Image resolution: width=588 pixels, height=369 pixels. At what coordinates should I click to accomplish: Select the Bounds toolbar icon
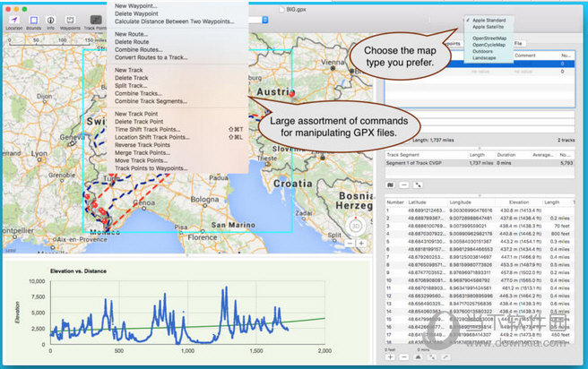(34, 20)
